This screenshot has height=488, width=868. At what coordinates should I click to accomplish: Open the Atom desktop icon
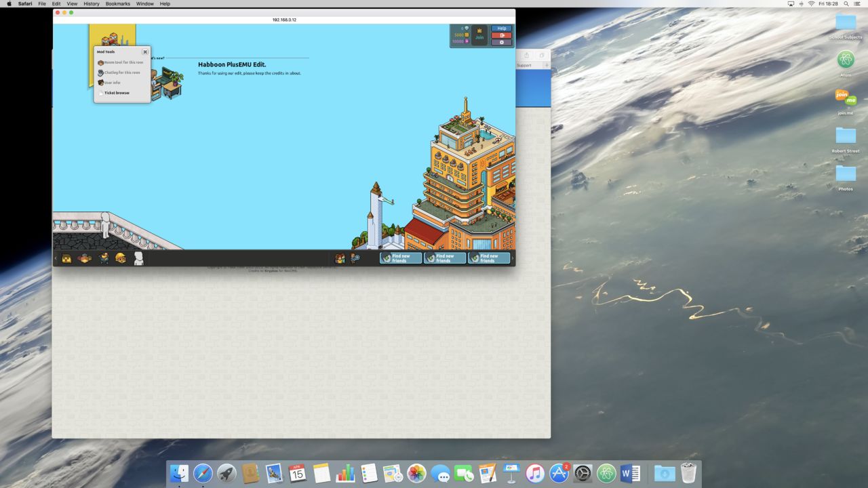(x=846, y=64)
